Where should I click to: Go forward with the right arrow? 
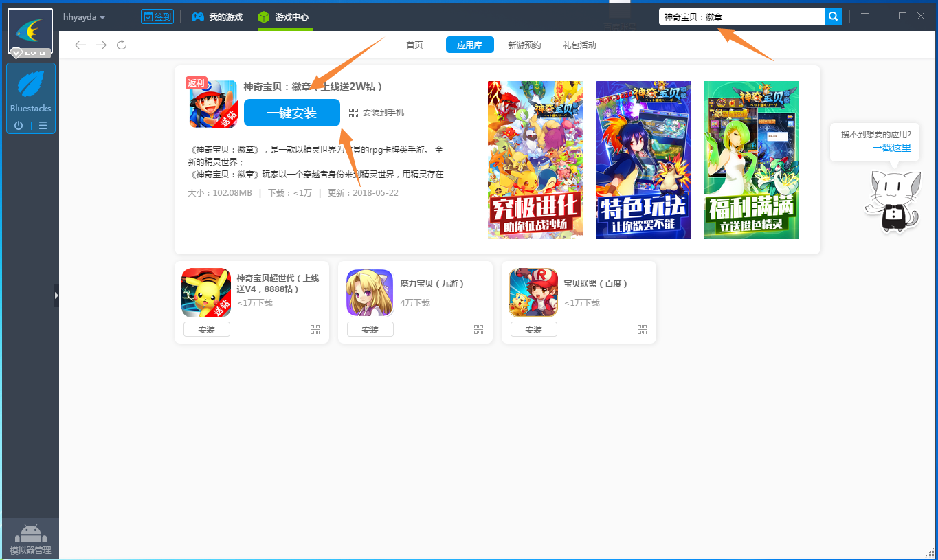pos(101,45)
